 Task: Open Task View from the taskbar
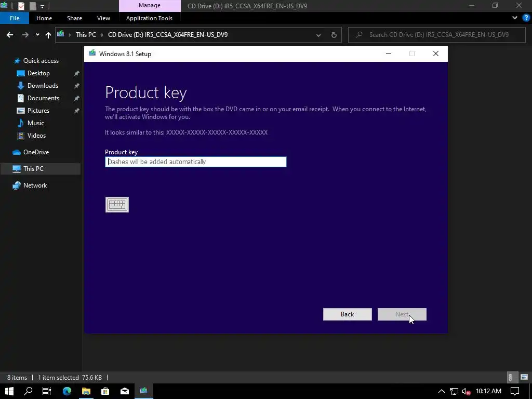(x=47, y=391)
